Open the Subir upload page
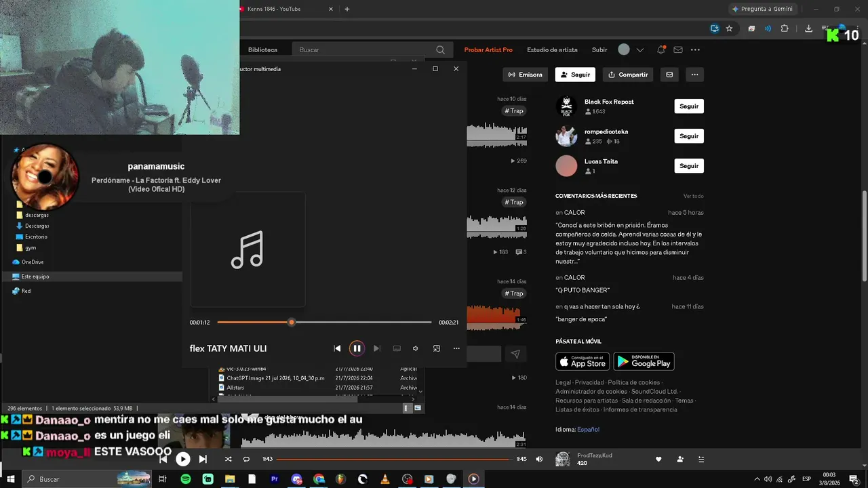Image resolution: width=868 pixels, height=488 pixels. (599, 49)
